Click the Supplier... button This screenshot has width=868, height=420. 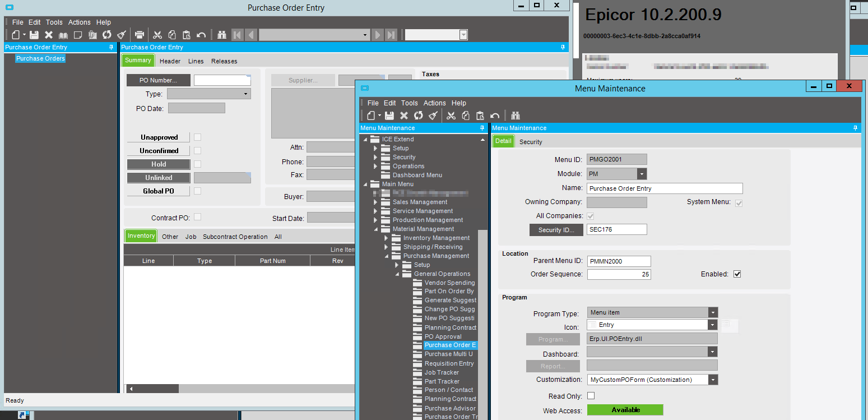[x=303, y=80]
